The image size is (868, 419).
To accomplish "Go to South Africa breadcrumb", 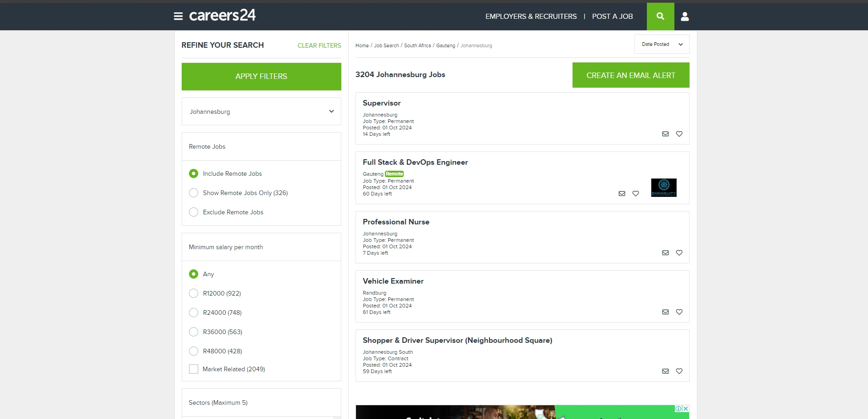I will 417,45.
